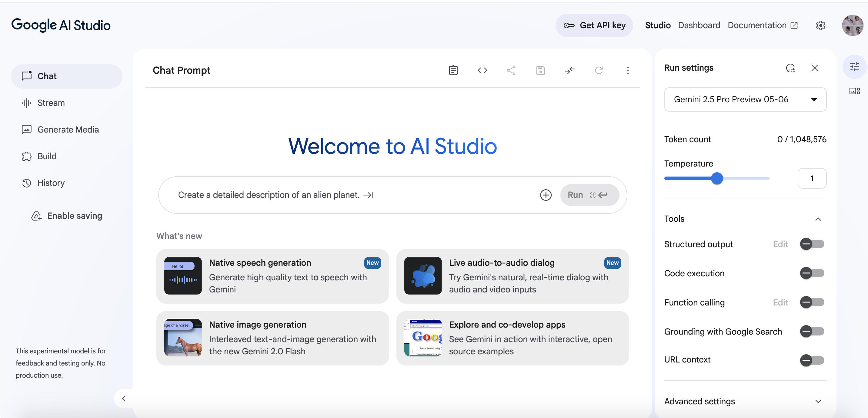The width and height of the screenshot is (868, 418).
Task: Click the share prompt icon
Action: (x=511, y=70)
